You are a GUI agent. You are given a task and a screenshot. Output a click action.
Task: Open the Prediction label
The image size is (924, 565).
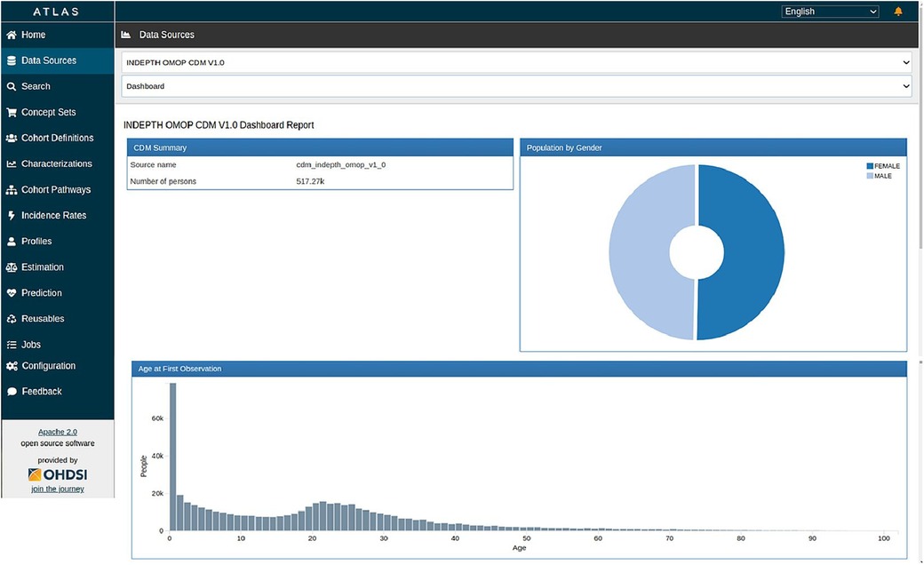[x=41, y=293]
